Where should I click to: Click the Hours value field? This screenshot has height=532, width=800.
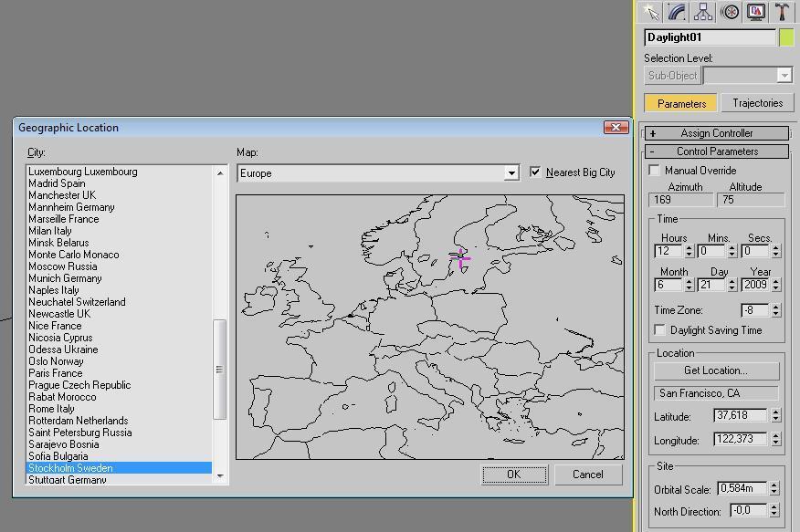click(668, 251)
